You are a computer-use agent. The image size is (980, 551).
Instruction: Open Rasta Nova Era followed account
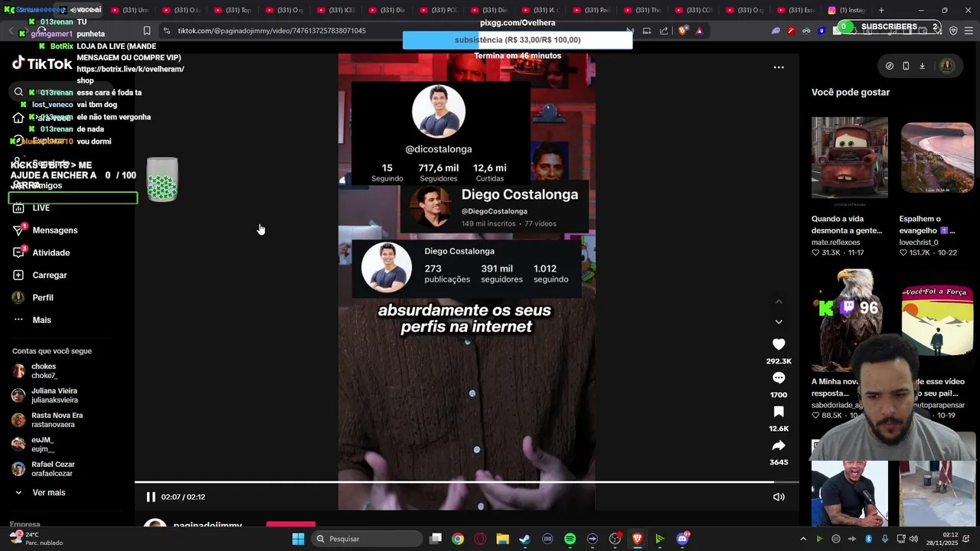coord(57,420)
